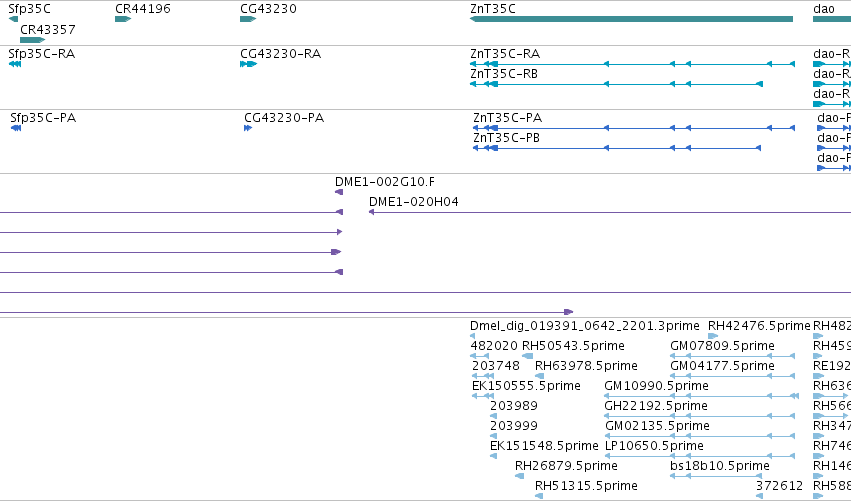
Task: Click EST feature 372612
Action: [759, 496]
